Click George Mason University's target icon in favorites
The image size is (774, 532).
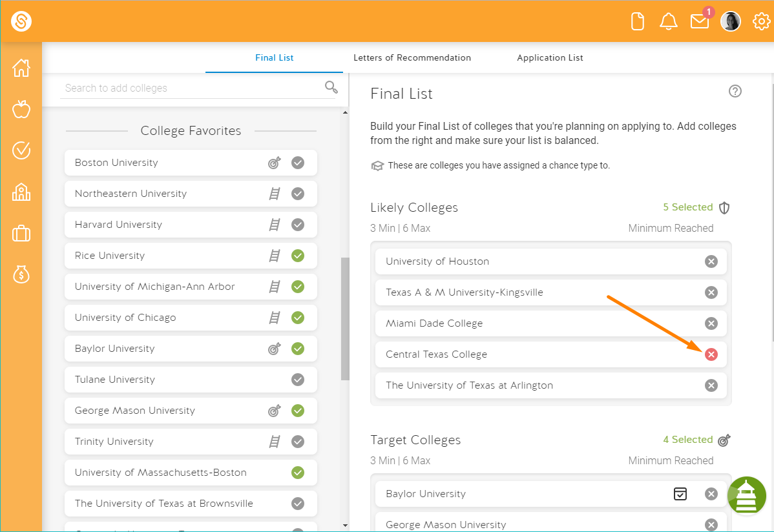coord(275,411)
